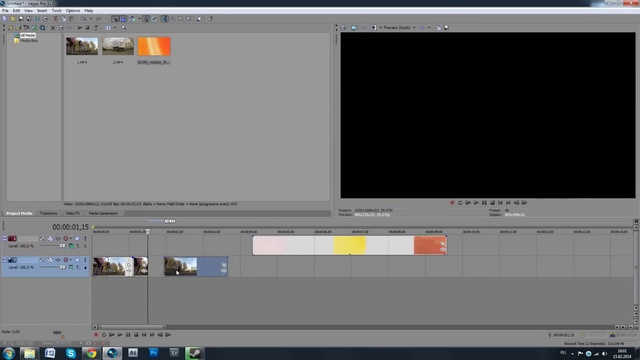This screenshot has height=360, width=640.
Task: Create a new project from main toolbar
Action: [5, 19]
